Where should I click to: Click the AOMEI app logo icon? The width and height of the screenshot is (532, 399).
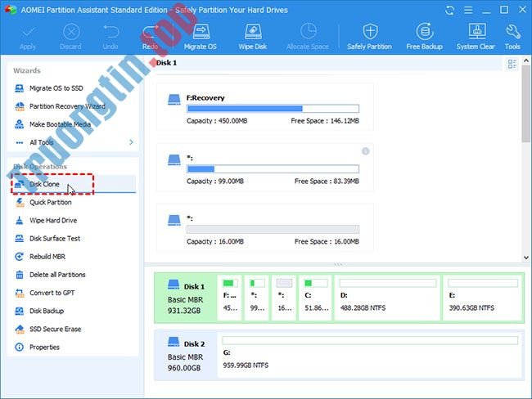11,10
